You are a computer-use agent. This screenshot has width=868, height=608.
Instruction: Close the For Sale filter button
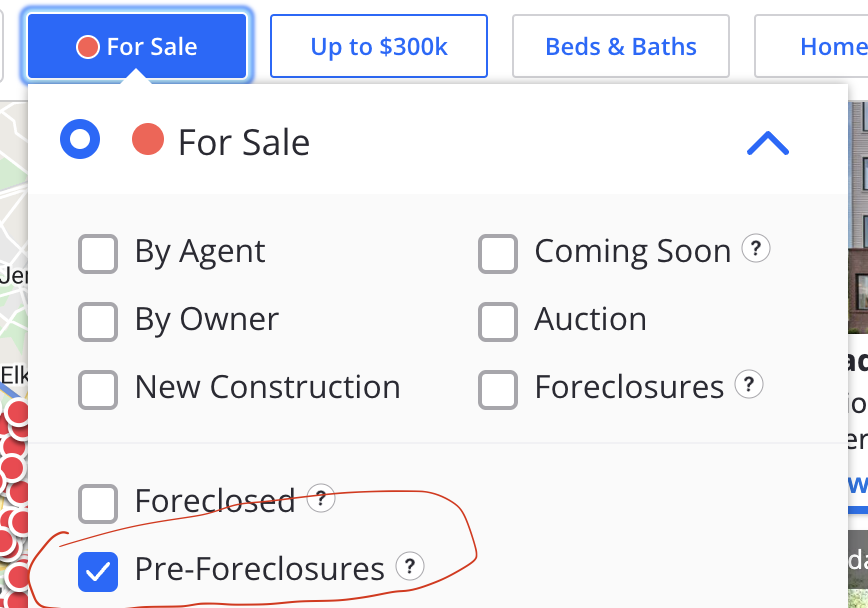point(137,47)
